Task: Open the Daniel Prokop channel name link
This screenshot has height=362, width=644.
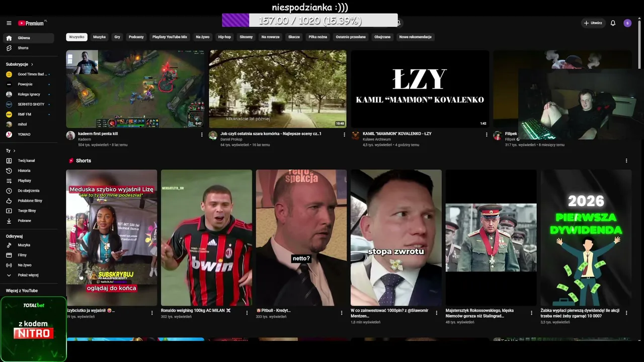Action: (x=231, y=139)
